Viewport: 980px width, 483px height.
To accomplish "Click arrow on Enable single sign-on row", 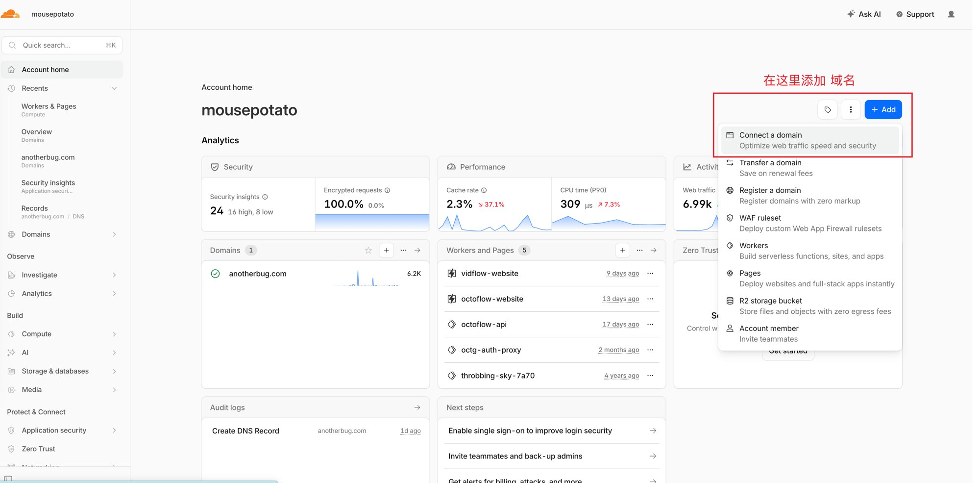I will [653, 431].
